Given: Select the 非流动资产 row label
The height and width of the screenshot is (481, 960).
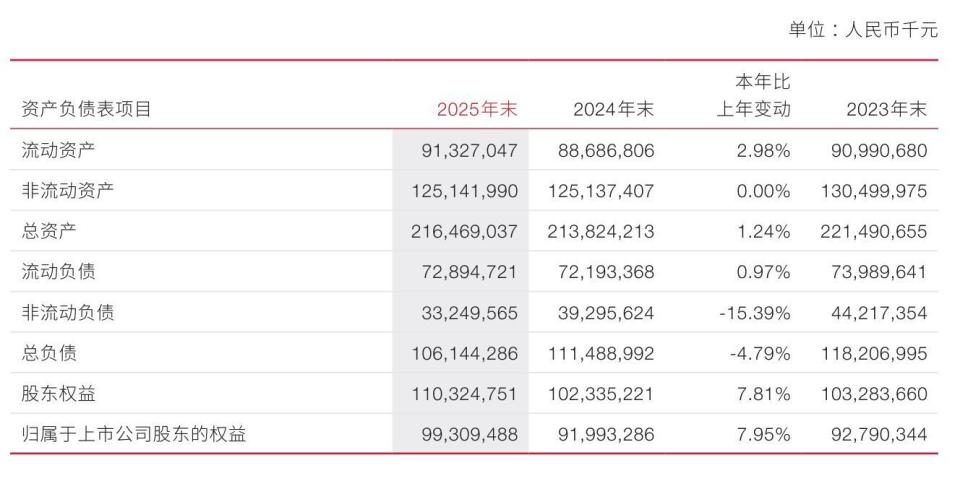Looking at the screenshot, I should click(x=67, y=191).
